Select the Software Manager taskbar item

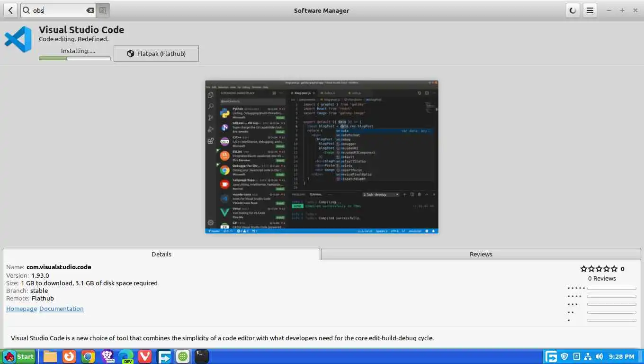[183, 356]
